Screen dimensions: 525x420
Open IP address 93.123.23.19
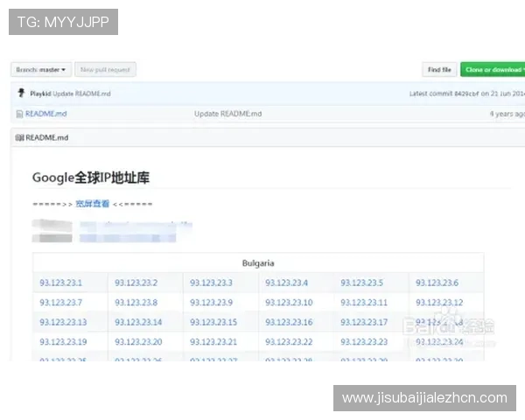(x=63, y=342)
